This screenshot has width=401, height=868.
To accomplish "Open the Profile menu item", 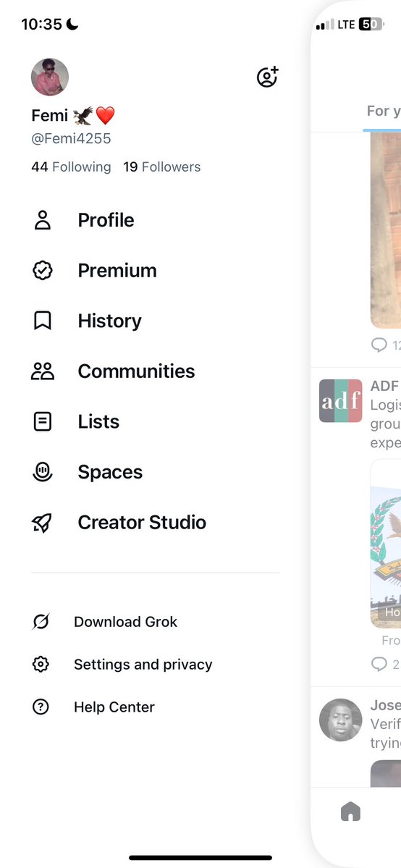I will coord(106,220).
